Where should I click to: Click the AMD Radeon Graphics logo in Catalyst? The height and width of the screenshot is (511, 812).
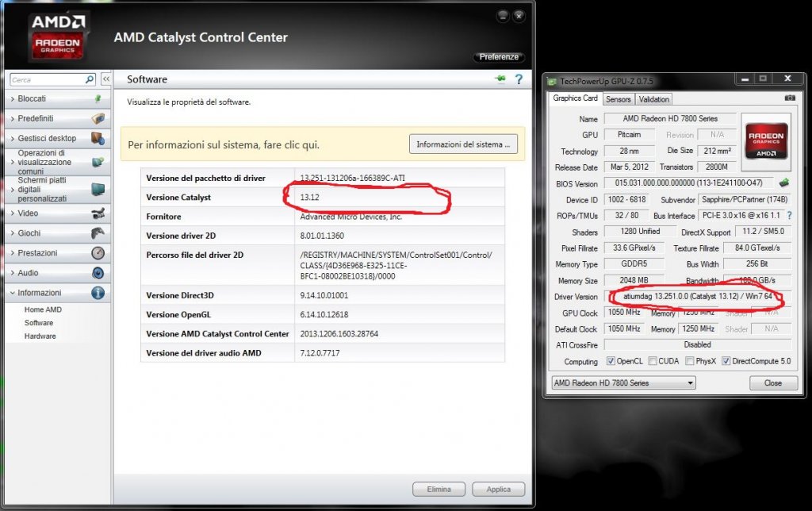(x=58, y=38)
